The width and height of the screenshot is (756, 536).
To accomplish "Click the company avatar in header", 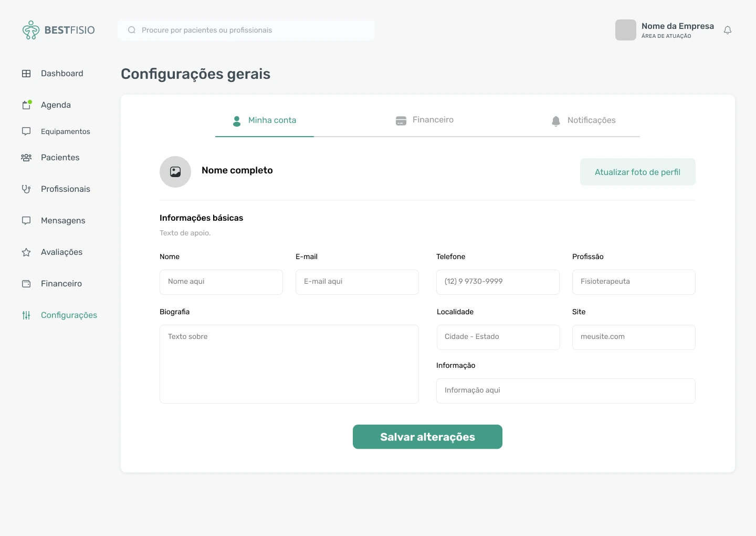I will click(x=626, y=30).
